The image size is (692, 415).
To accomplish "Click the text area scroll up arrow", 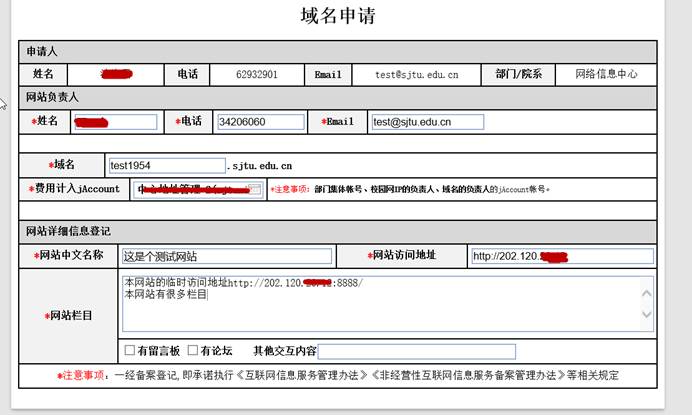I will 647,293.
